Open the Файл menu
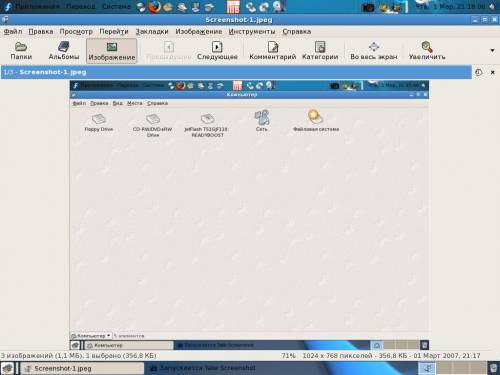Image resolution: width=500 pixels, height=375 pixels. pos(13,31)
